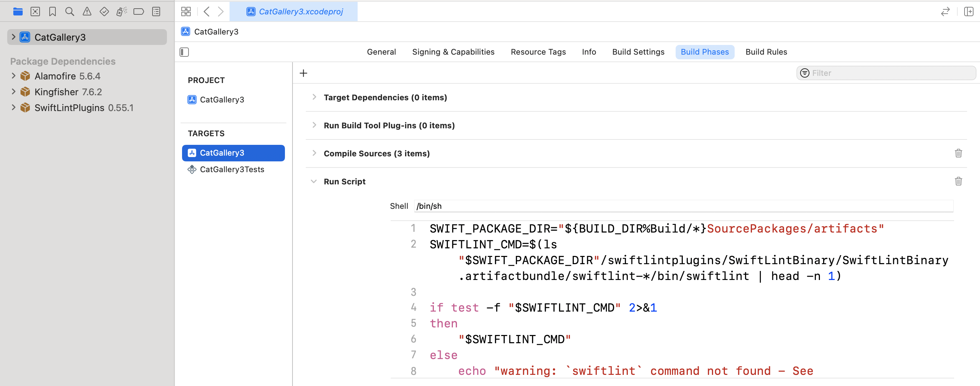980x386 pixels.
Task: Open the Test navigator diamond icon
Action: point(104,12)
